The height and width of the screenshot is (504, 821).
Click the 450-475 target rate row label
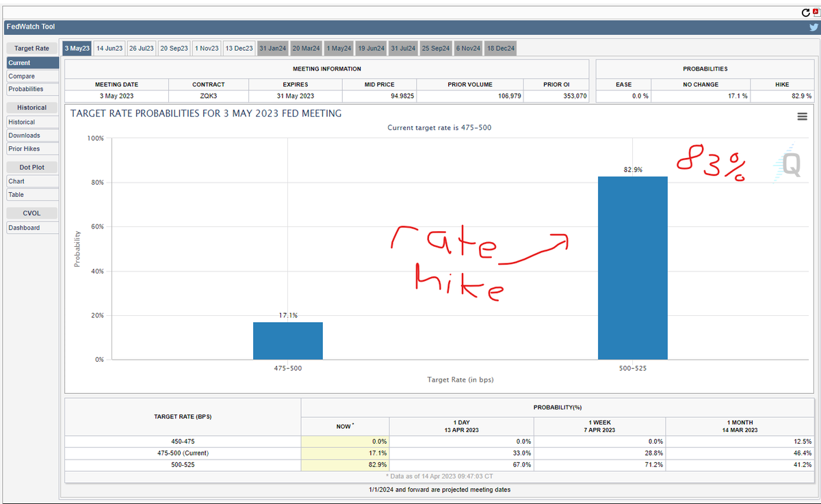[x=183, y=441]
